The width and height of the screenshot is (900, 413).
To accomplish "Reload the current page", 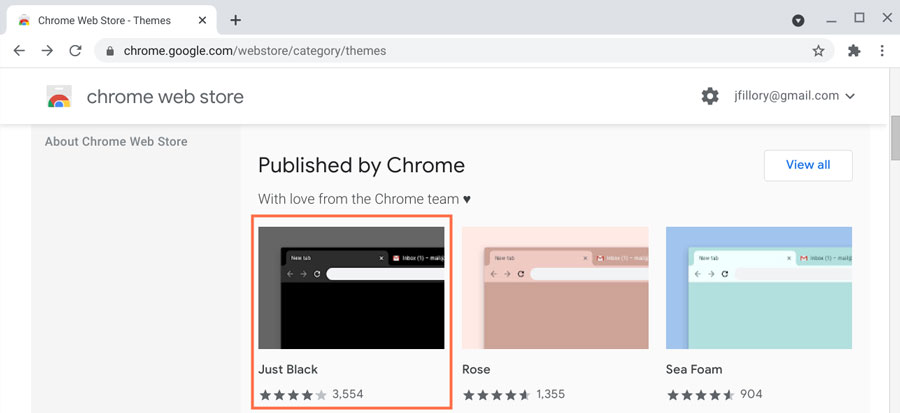I will pyautogui.click(x=75, y=51).
